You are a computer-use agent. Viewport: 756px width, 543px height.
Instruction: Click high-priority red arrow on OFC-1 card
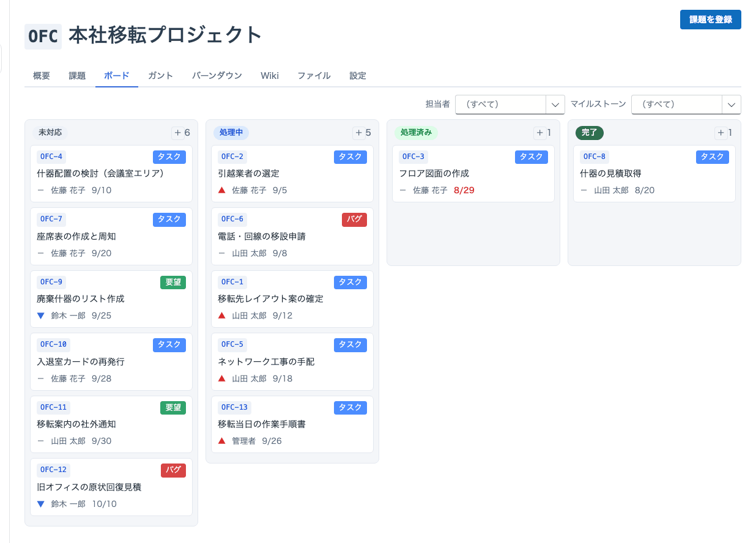(x=222, y=316)
